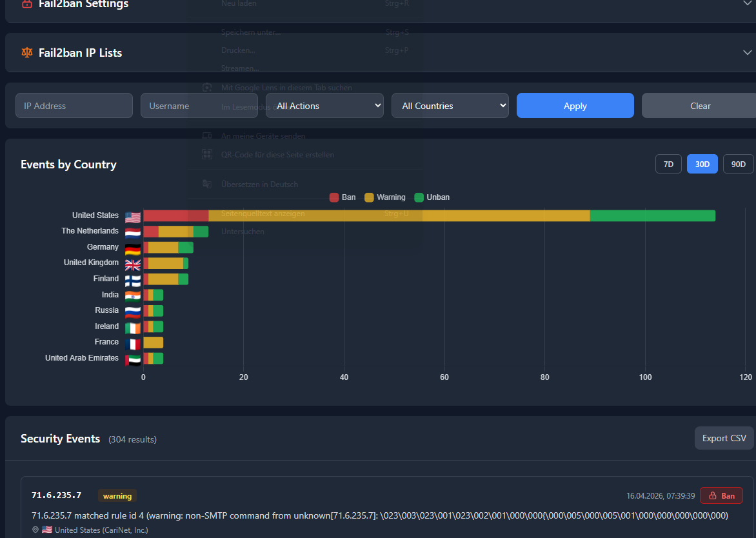Click the Clear filters button
Viewport: 756px width, 538px height.
(x=700, y=106)
